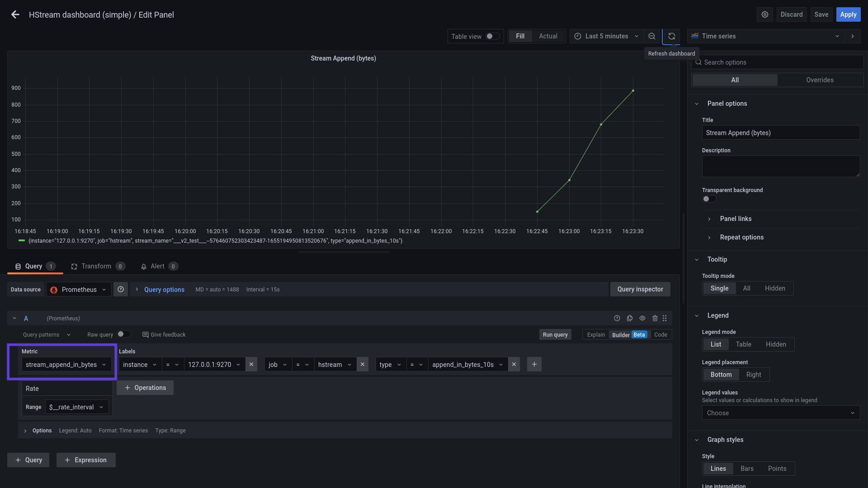Open the Last 5 minutes time range dropdown
868x488 pixels.
pyautogui.click(x=606, y=36)
